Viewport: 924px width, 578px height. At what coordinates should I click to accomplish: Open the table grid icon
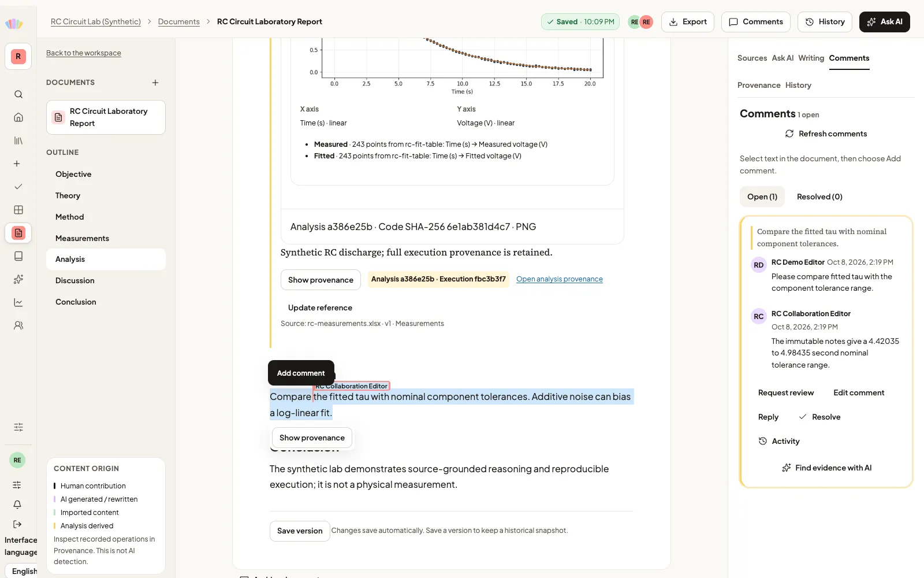click(x=18, y=210)
